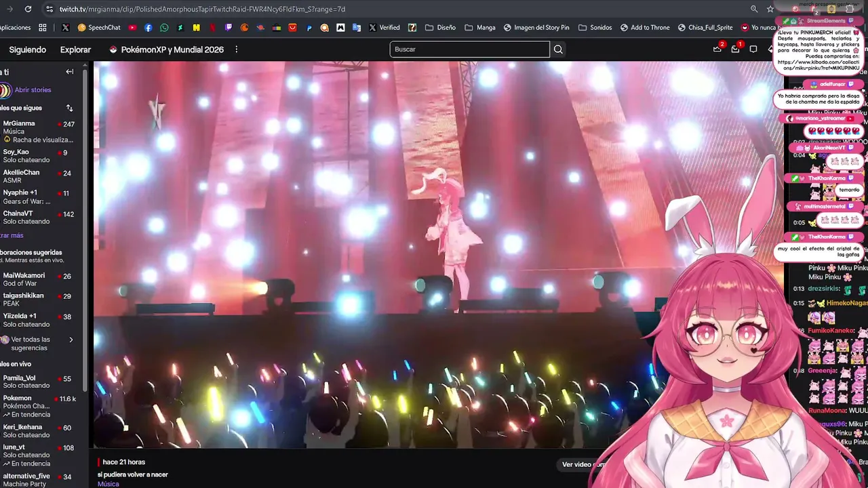
Task: Open the SpeechChat bookmark
Action: pyautogui.click(x=99, y=28)
